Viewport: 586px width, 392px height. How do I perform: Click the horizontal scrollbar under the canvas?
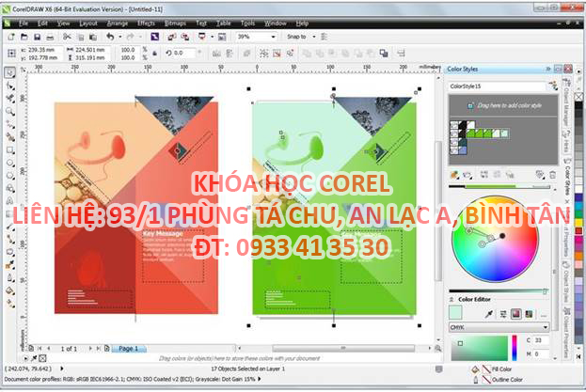(343, 349)
